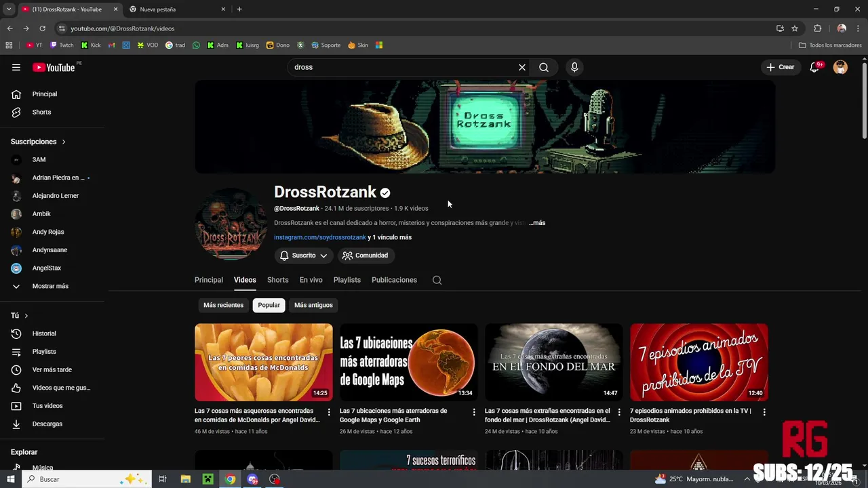Image resolution: width=868 pixels, height=488 pixels.
Task: Play the McDonalds fries video thumbnail
Action: click(264, 362)
